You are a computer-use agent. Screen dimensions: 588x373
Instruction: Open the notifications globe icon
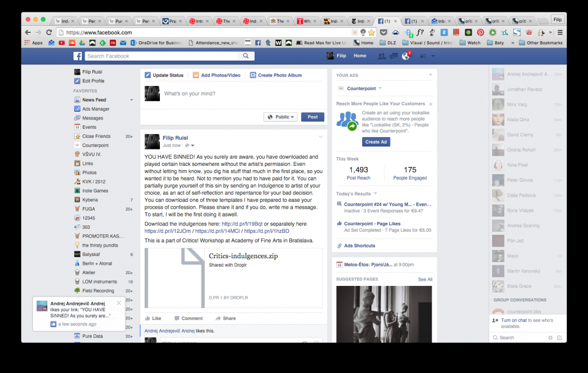coord(405,56)
